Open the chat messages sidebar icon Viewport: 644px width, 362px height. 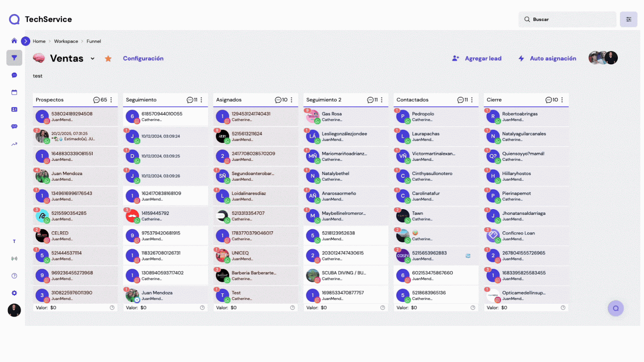(14, 75)
